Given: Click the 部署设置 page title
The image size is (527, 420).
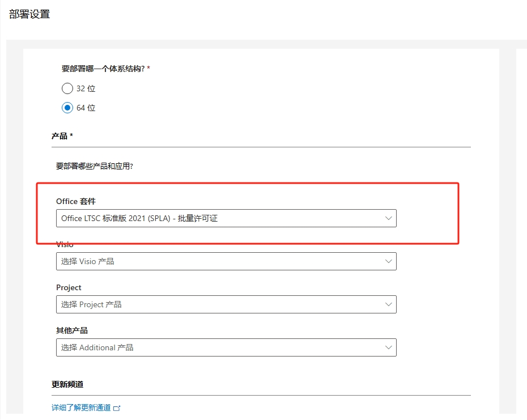Looking at the screenshot, I should 29,14.
